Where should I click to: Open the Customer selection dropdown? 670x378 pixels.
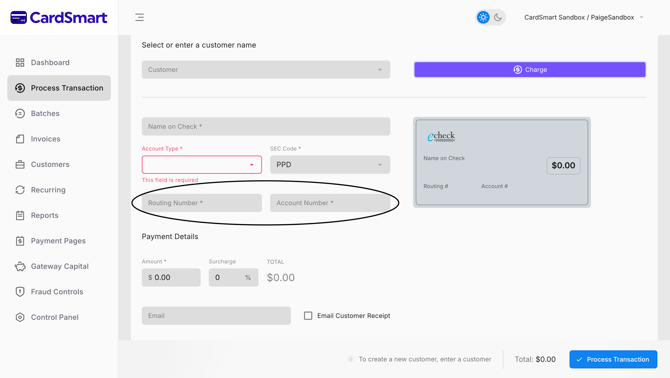click(x=266, y=70)
